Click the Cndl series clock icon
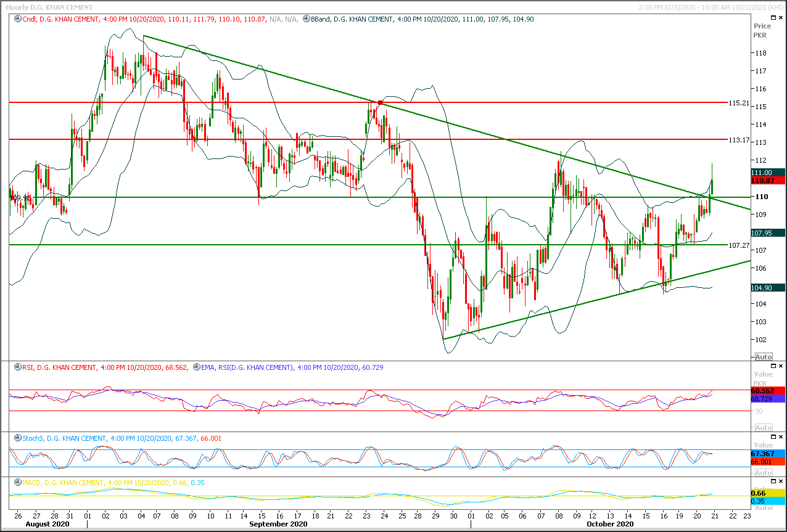 coord(17,19)
